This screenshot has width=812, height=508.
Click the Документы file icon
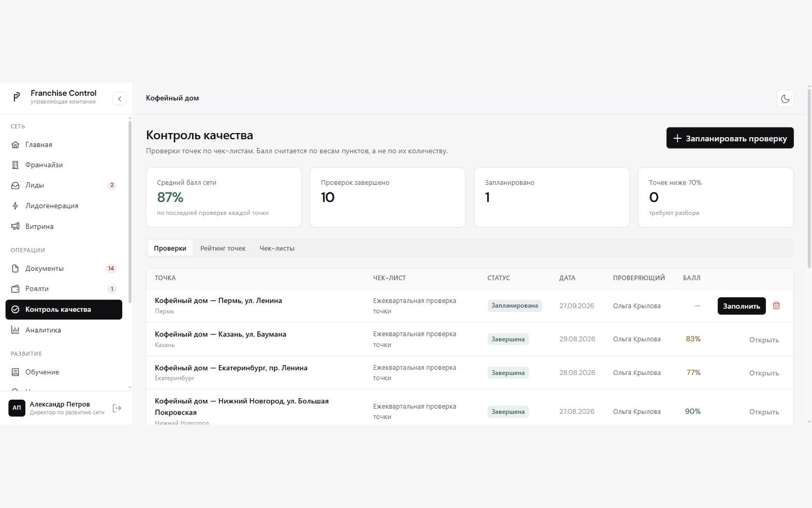point(15,268)
